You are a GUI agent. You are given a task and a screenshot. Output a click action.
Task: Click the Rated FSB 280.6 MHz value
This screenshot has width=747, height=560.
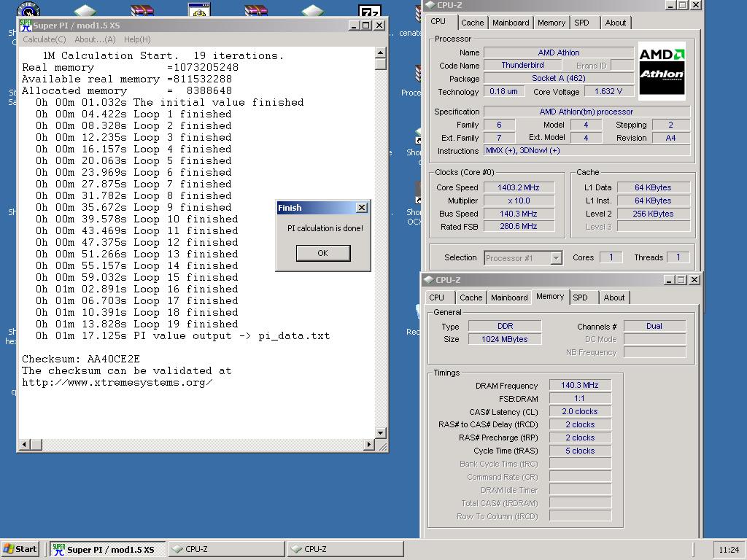(519, 227)
